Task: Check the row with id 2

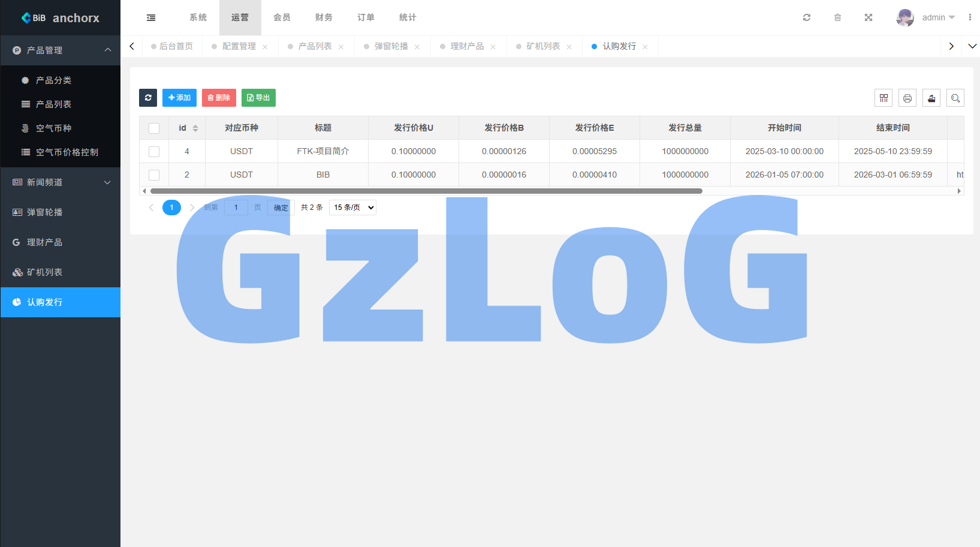Action: click(154, 175)
